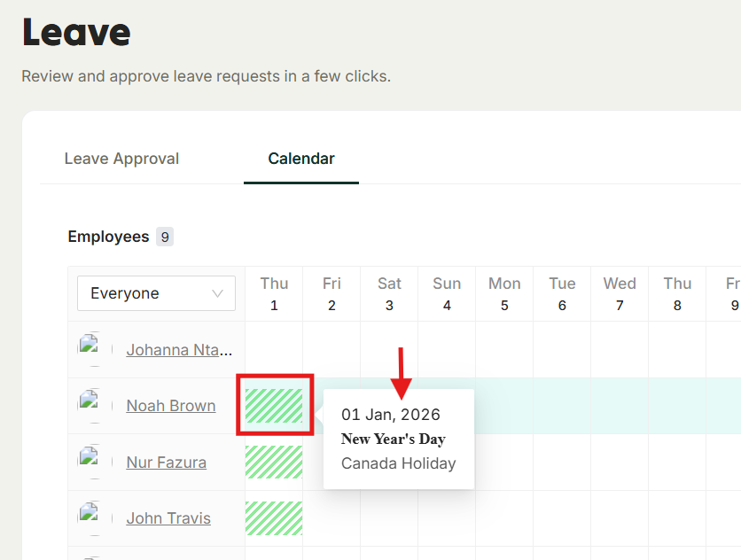Click the Thu 1 column header
Viewport: 741px width, 560px height.
coord(274,294)
